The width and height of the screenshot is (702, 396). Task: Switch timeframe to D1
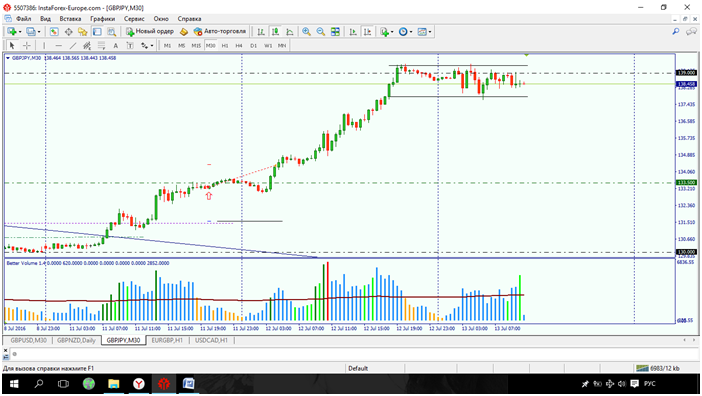coord(253,45)
